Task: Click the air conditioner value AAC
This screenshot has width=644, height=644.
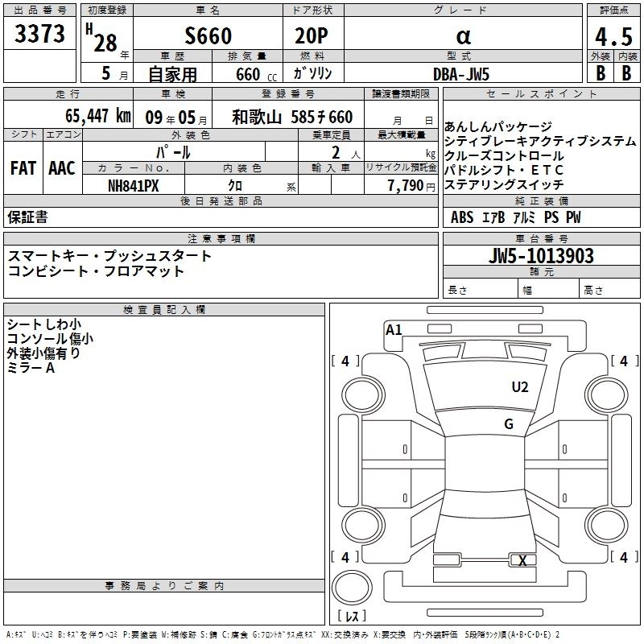Action: [x=62, y=168]
